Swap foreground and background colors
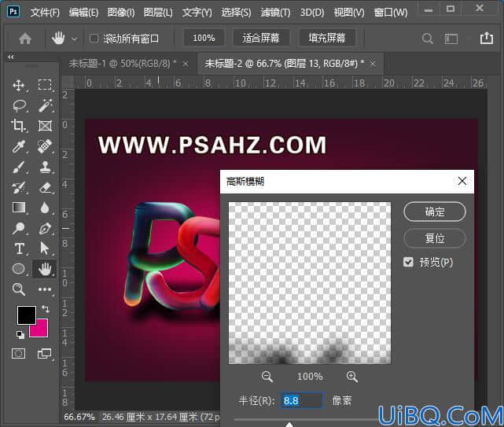This screenshot has width=504, height=427. [46, 309]
